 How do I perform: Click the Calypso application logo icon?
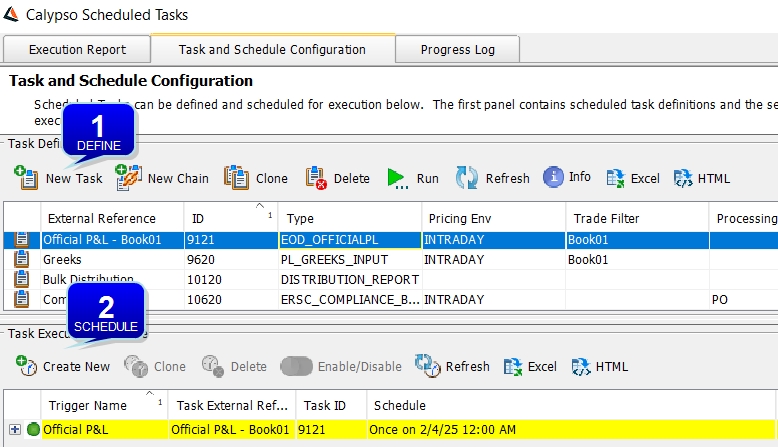[11, 13]
